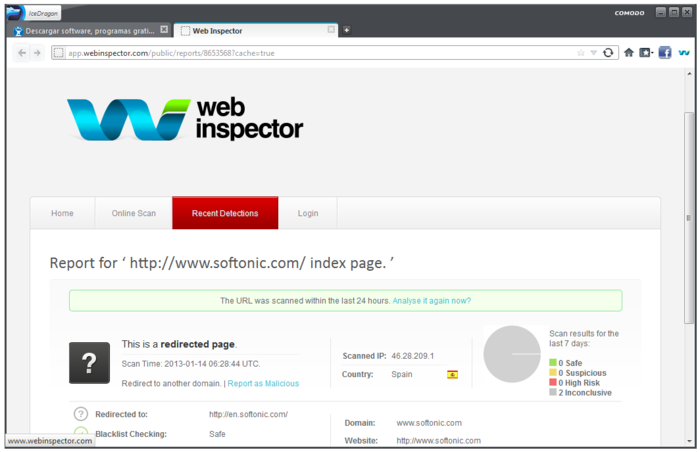Click the Analyse it again now link
Screen dimensions: 700x452
[432, 301]
